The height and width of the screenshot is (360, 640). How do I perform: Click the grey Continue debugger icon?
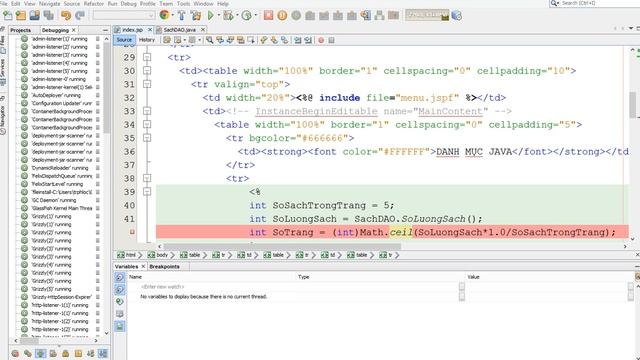(296, 16)
